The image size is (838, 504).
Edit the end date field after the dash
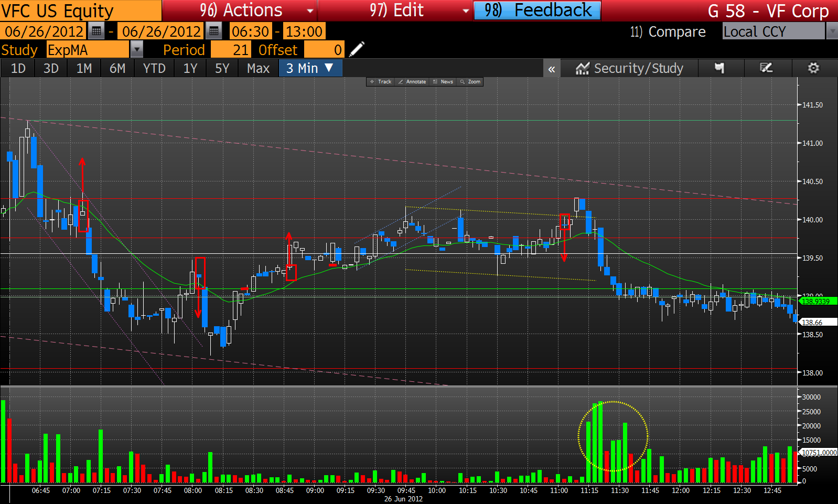point(162,31)
